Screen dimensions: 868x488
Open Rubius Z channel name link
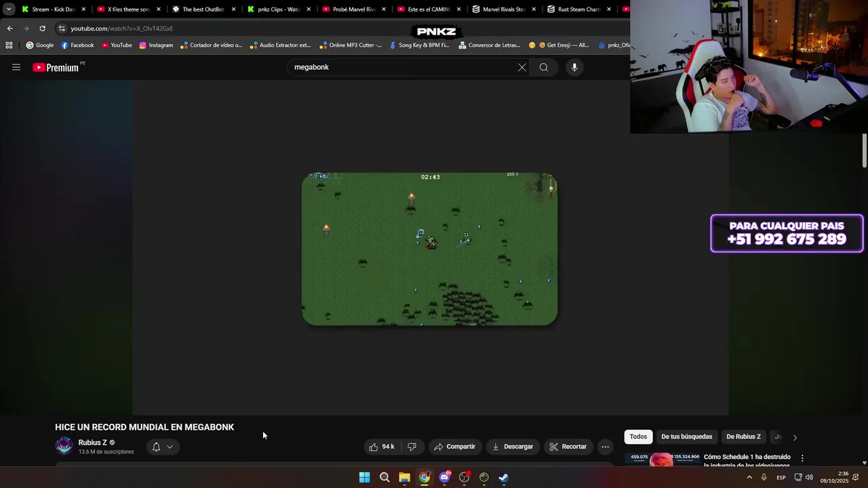tap(93, 443)
